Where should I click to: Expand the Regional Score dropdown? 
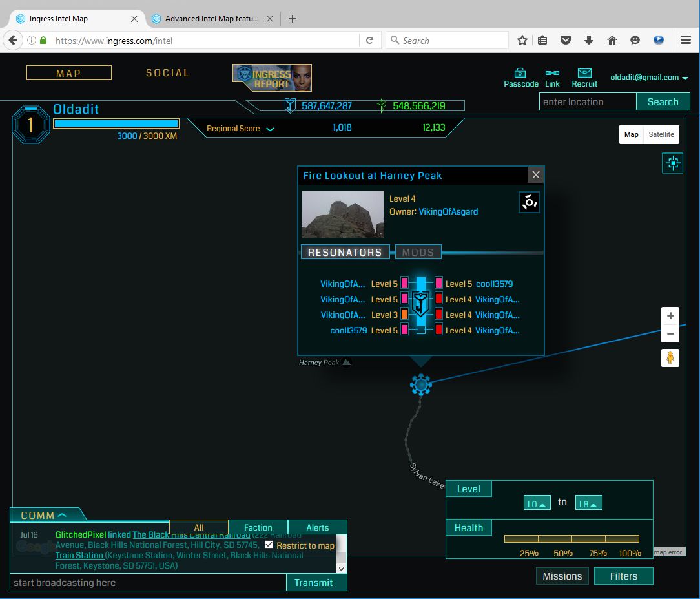point(270,129)
